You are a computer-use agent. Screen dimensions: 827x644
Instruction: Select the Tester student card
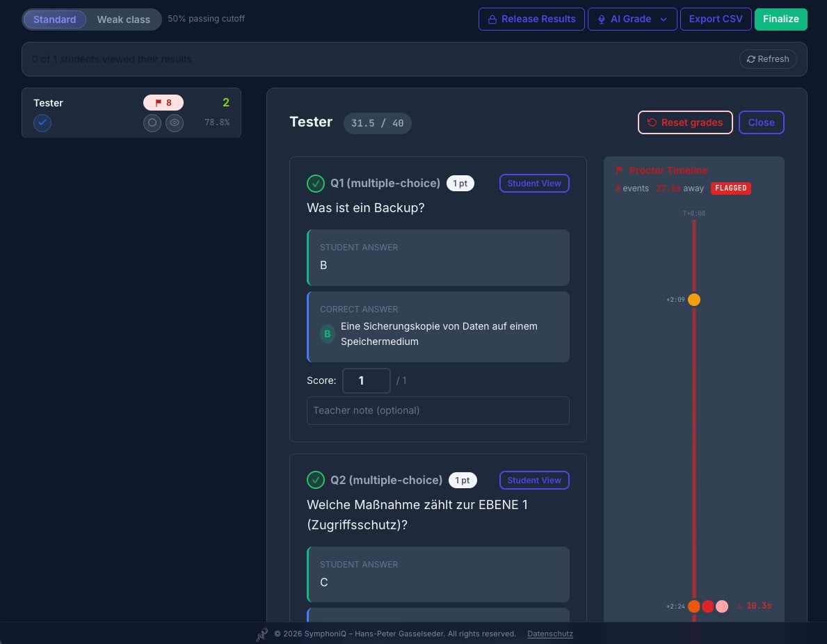click(131, 113)
